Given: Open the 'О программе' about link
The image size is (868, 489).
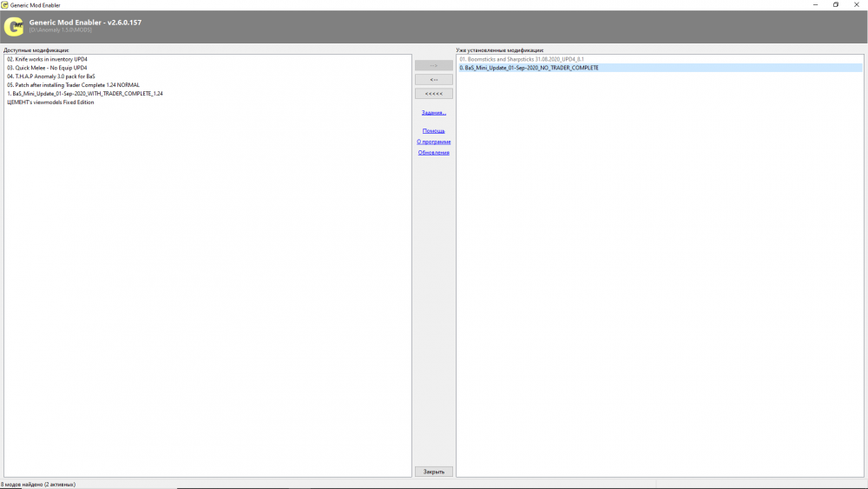Looking at the screenshot, I should pyautogui.click(x=434, y=142).
